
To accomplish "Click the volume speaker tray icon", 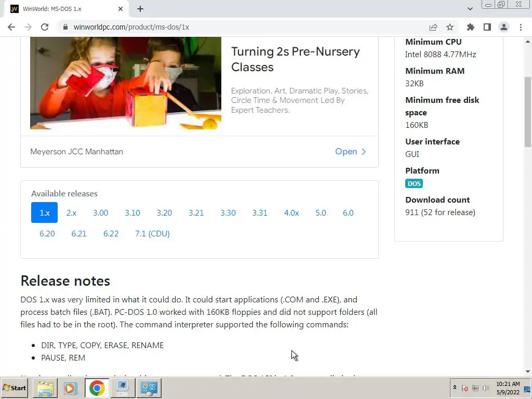I will pyautogui.click(x=486, y=388).
